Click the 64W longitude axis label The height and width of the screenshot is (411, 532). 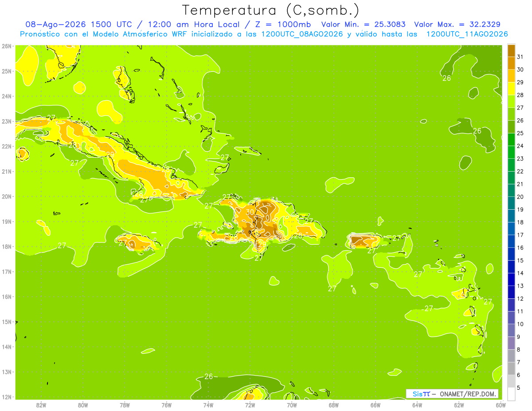[417, 404]
